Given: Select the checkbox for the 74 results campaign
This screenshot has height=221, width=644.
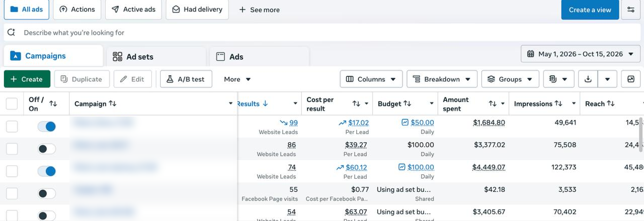Looking at the screenshot, I should (12, 171).
